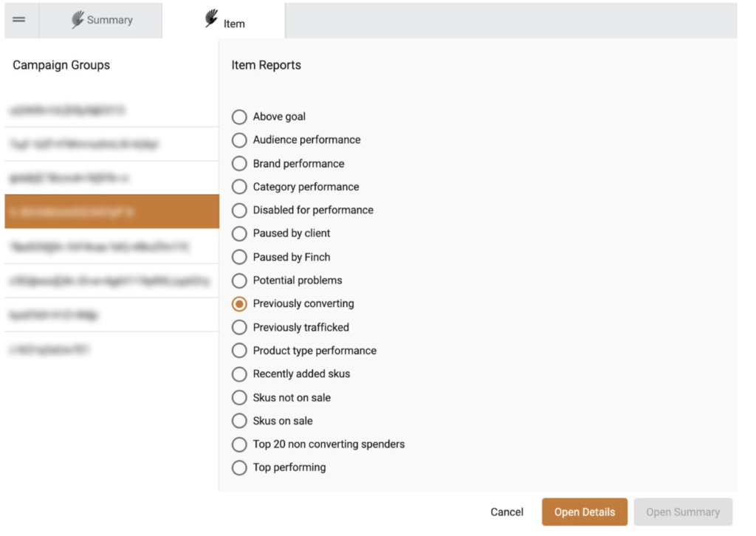Viewport: 756px width, 536px height.
Task: Click the feather icon on Summary tab
Action: coord(78,20)
